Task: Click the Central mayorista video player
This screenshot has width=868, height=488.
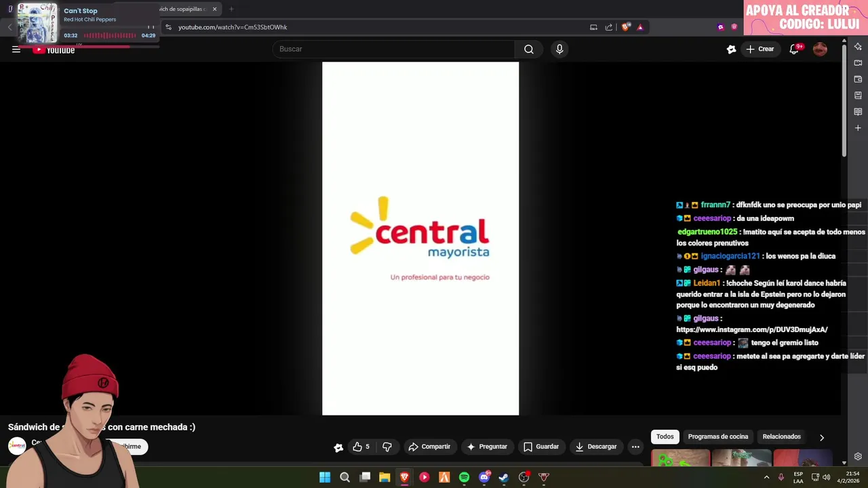Action: [x=420, y=239]
